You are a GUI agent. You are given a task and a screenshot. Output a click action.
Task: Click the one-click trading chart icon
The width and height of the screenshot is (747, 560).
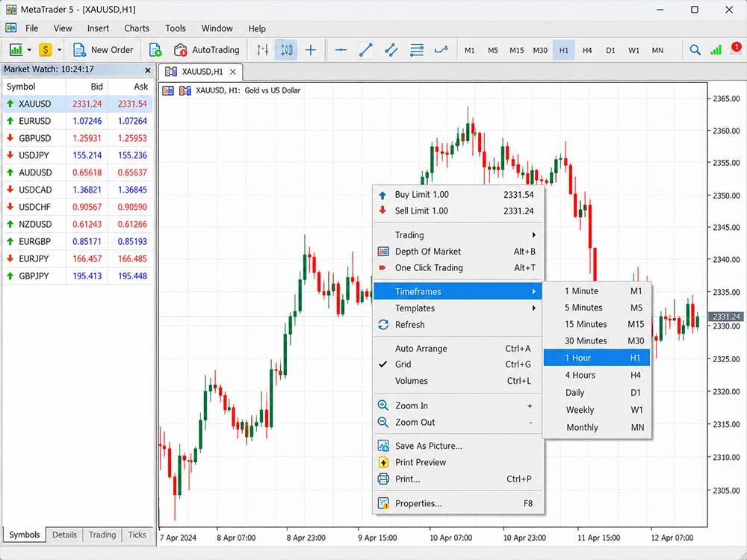168,90
